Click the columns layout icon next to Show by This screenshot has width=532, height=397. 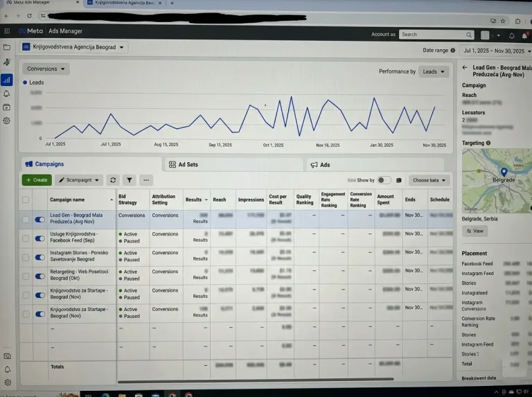[399, 180]
